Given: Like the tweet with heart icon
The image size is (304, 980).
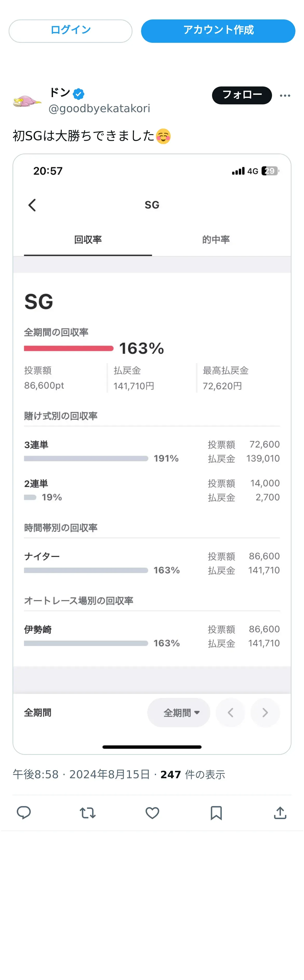Looking at the screenshot, I should pos(152,813).
